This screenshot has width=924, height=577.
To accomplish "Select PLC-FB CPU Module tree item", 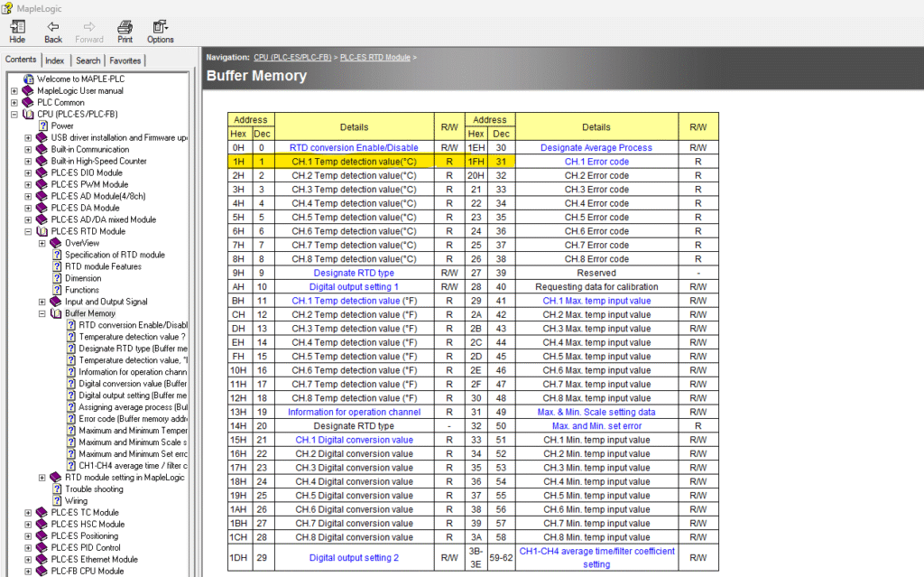I will click(88, 571).
